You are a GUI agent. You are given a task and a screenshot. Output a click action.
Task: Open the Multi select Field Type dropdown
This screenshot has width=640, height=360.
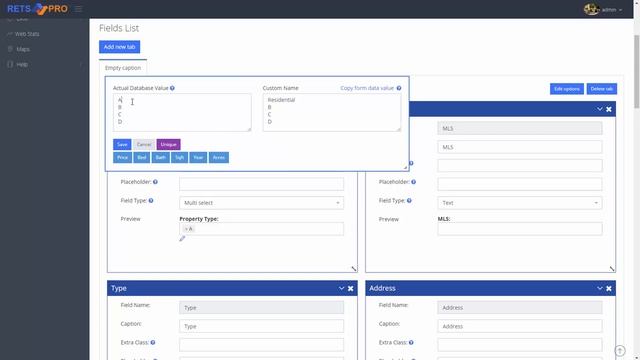261,203
